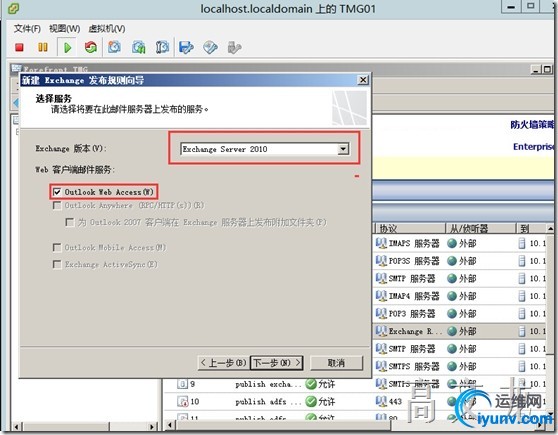Viewport: 558px width, 435px height.
Task: Pause the virtual machine with the yellow icon
Action: point(43,47)
